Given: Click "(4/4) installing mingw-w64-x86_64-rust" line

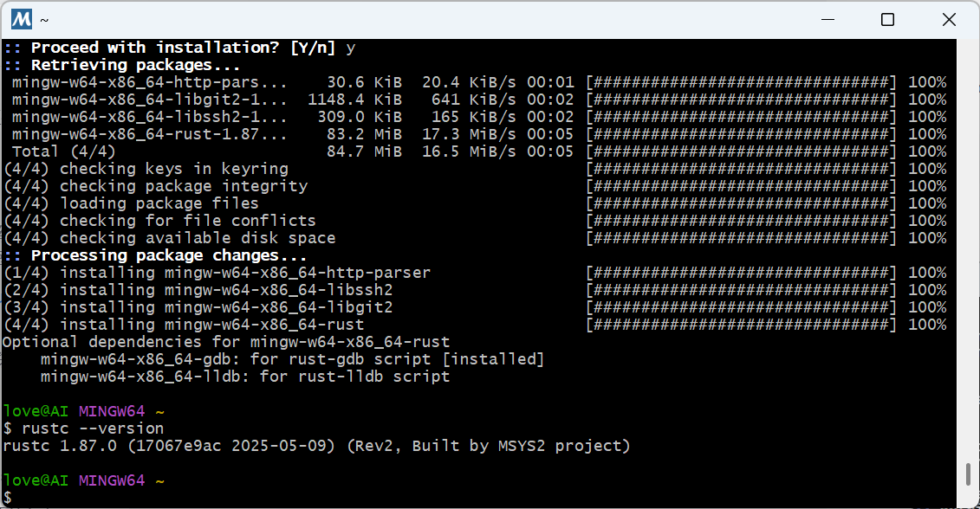Looking at the screenshot, I should [184, 325].
